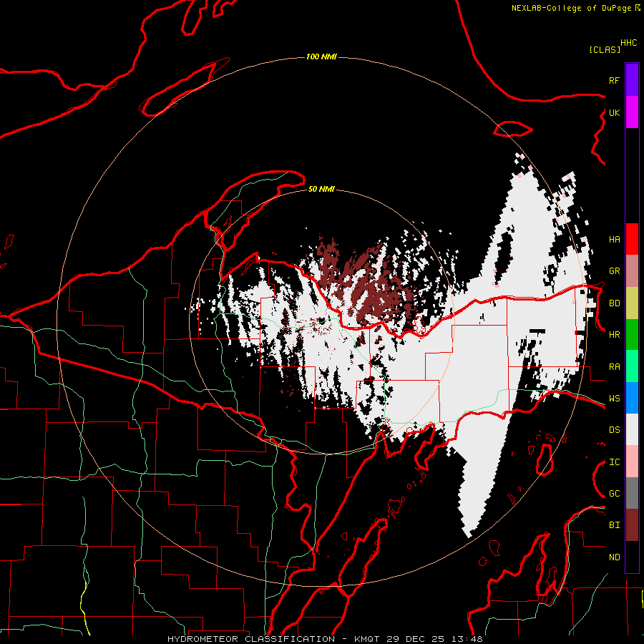Screen dimensions: 644x644
Task: Click the white DS legend color swatch
Action: [x=632, y=429]
